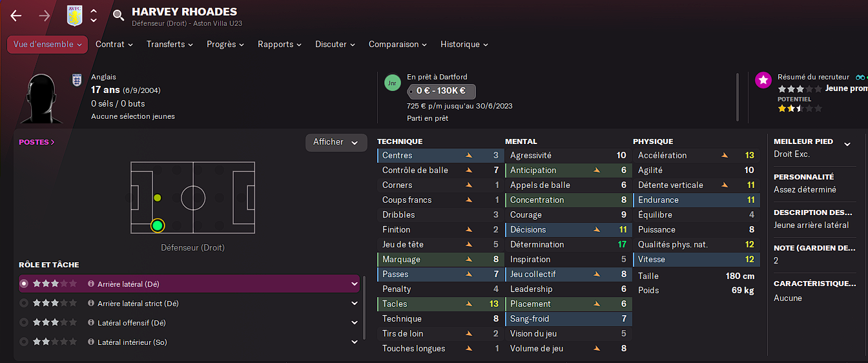Screen dimensions: 868x363
Task: Expand the Meilleur pied panel chevron
Action: coord(847,144)
